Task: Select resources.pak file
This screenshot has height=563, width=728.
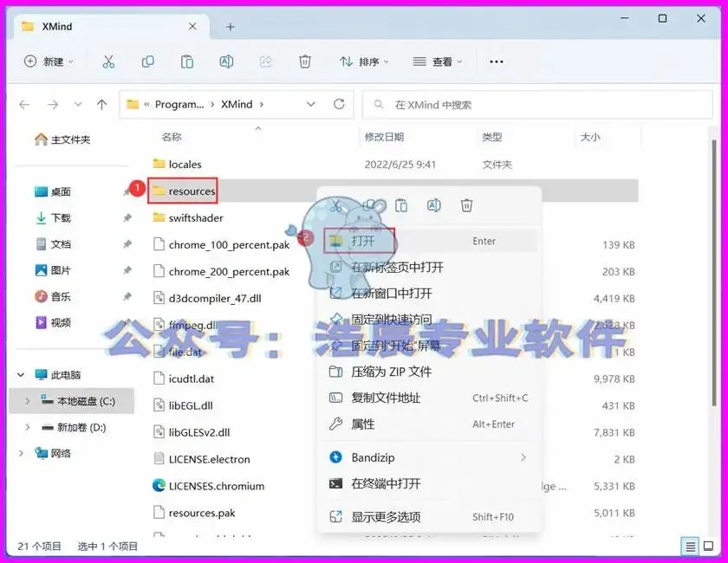Action: point(194,513)
